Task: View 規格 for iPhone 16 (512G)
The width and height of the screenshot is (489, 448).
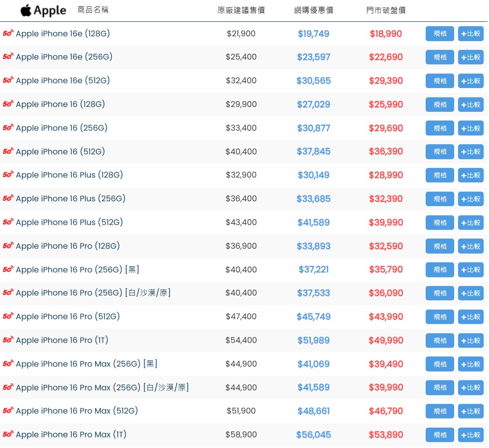Action: (x=439, y=151)
